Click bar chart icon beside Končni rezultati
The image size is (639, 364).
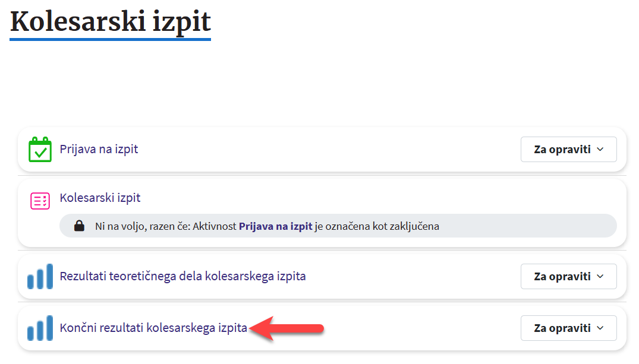(x=40, y=328)
